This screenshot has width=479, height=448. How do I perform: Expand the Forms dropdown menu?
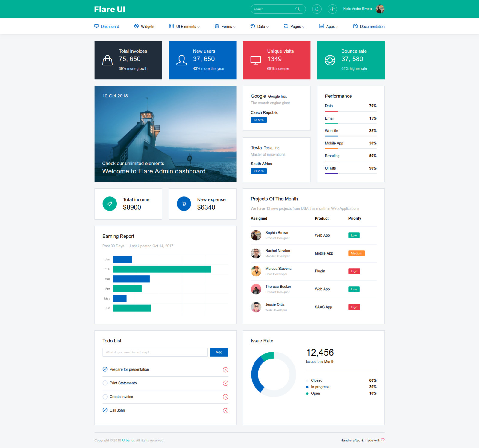pyautogui.click(x=227, y=26)
